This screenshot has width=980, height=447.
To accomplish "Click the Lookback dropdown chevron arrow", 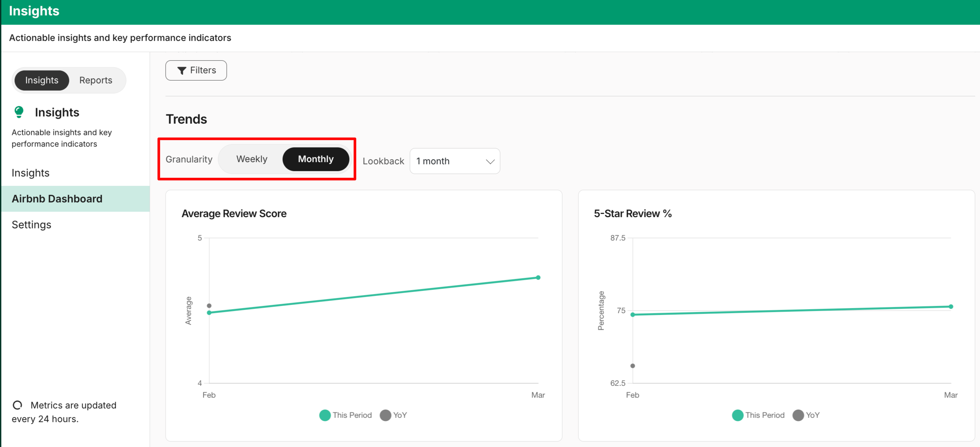I will point(490,161).
